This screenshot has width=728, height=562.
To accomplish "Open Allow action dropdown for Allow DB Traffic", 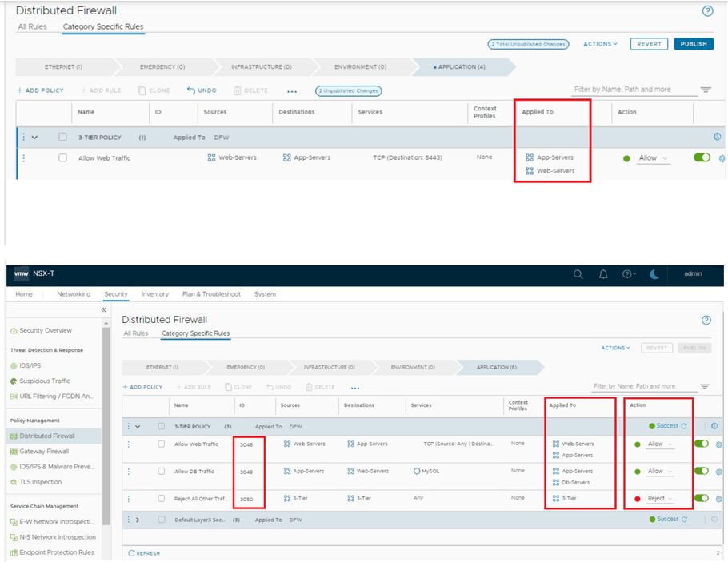I will 659,471.
